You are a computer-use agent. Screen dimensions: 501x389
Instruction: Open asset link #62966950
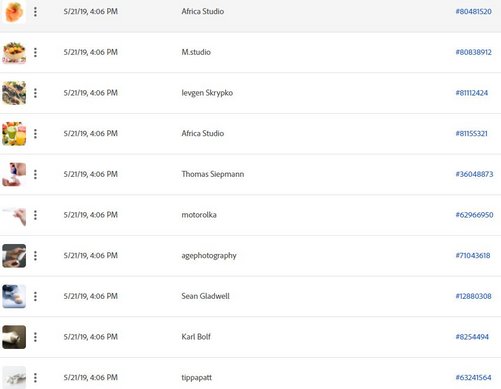click(474, 215)
